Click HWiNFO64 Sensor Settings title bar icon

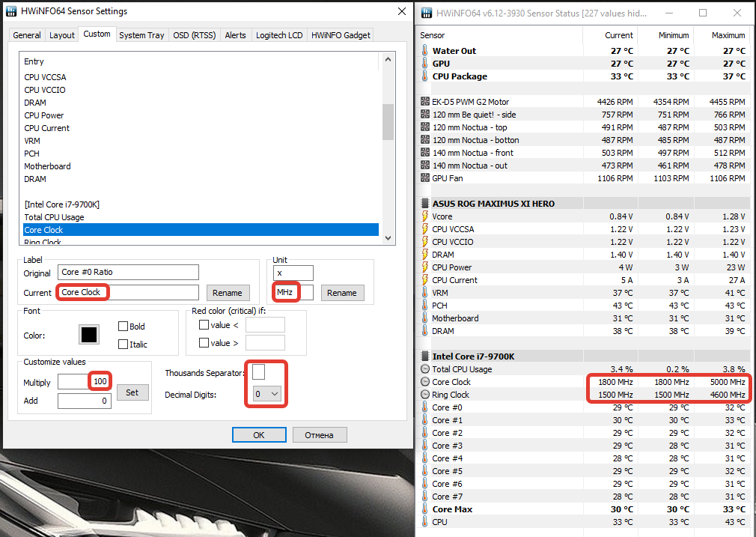click(11, 11)
